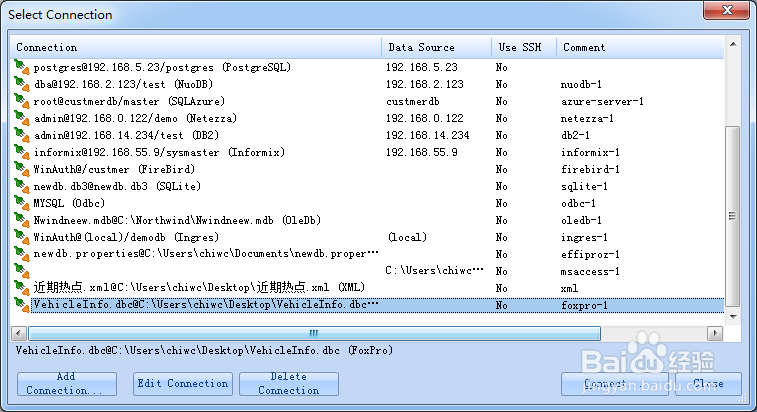Click data source 192.168.5.23 cell
The width and height of the screenshot is (757, 412).
click(421, 67)
